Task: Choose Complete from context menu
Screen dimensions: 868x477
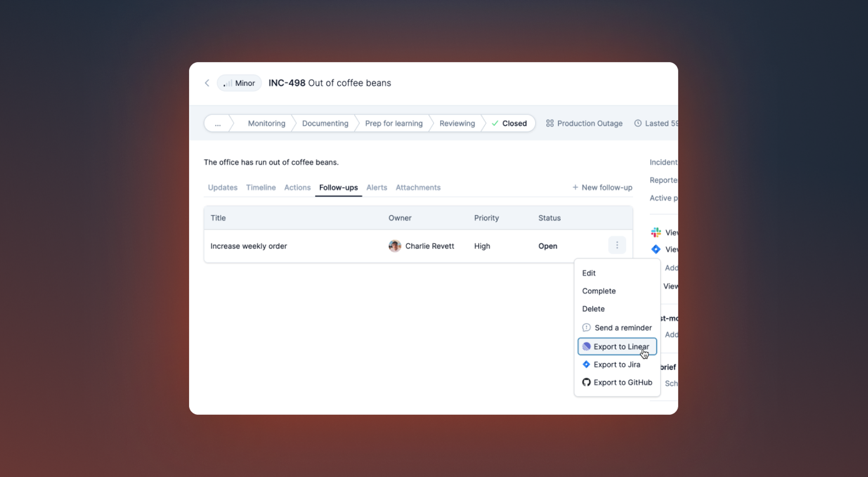Action: tap(598, 291)
